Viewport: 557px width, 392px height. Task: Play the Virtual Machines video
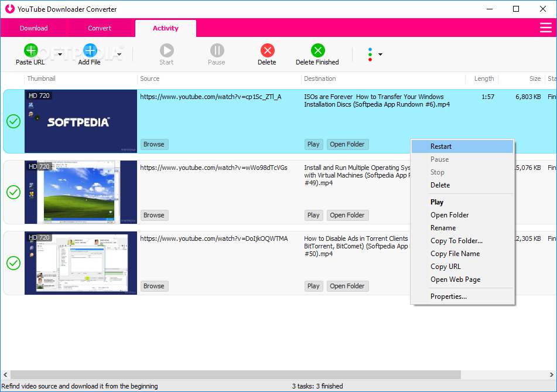(314, 215)
